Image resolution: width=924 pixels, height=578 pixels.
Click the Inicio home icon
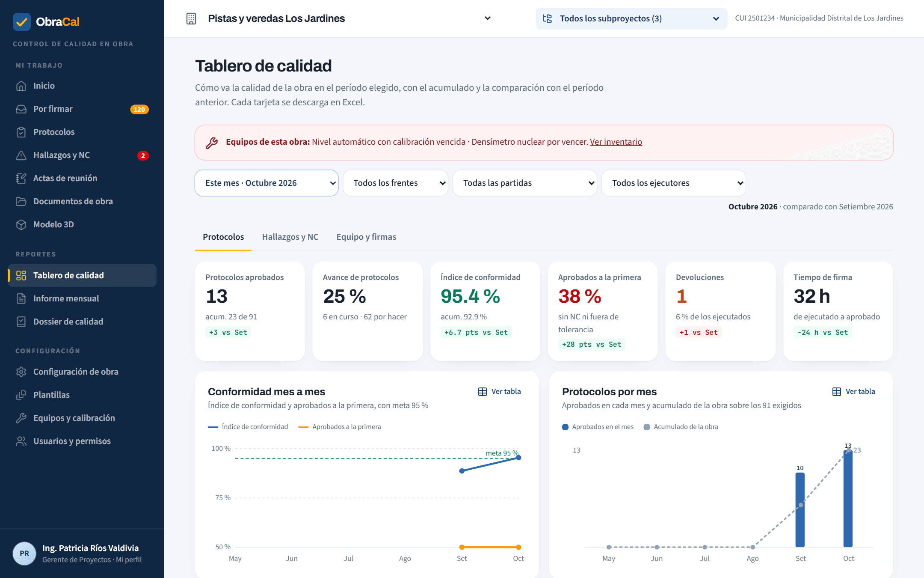pos(21,86)
